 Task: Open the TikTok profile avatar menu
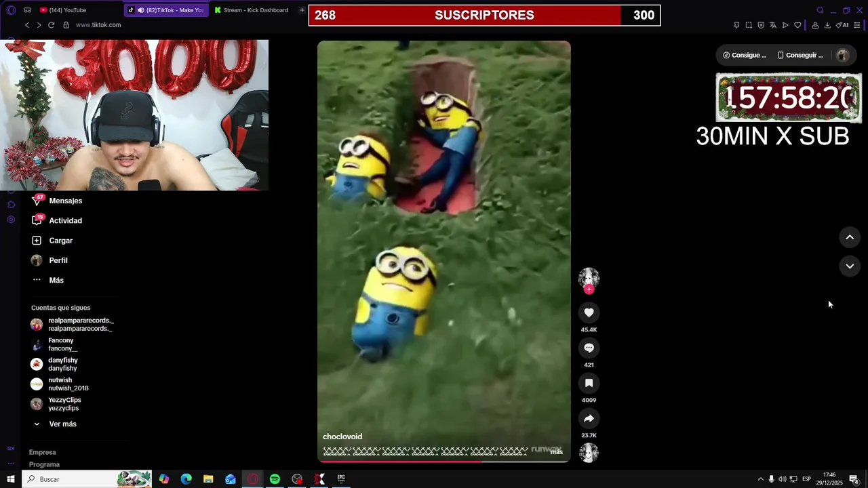[842, 56]
